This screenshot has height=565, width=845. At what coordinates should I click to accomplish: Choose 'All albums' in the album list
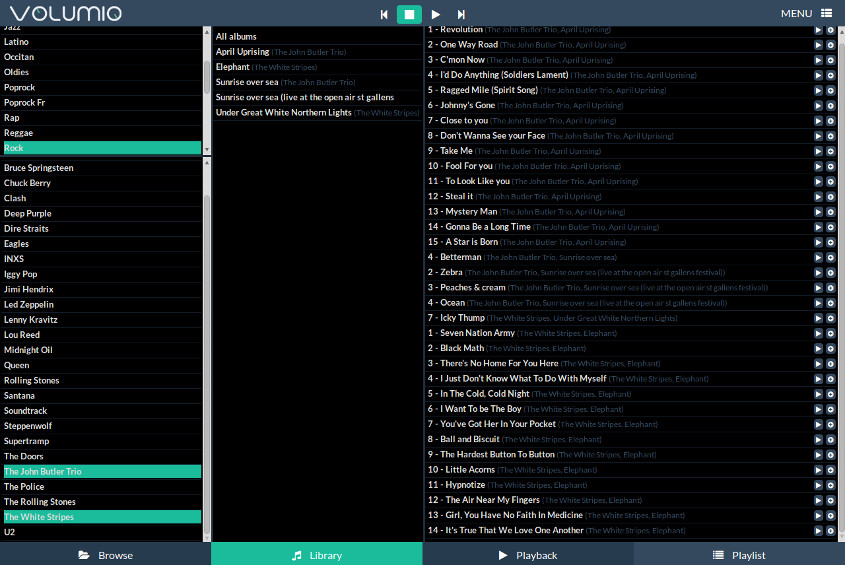click(x=236, y=37)
